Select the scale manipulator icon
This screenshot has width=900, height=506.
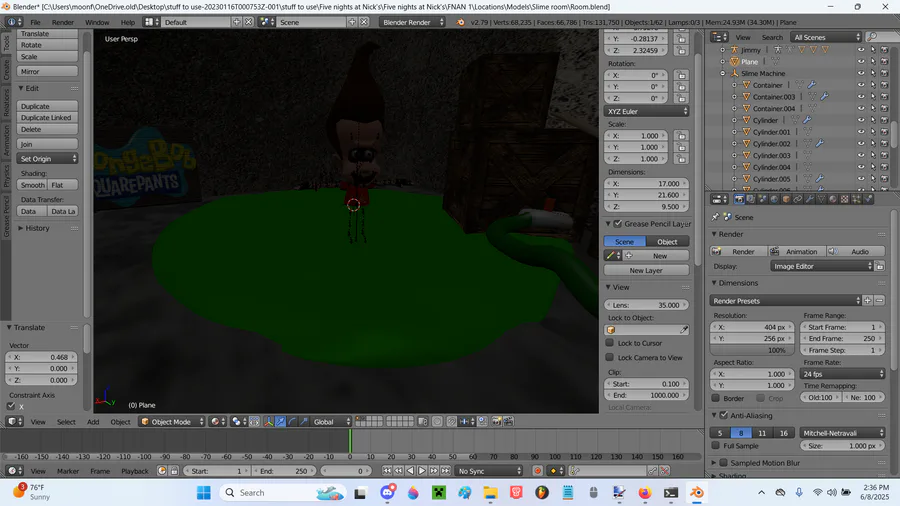[304, 422]
